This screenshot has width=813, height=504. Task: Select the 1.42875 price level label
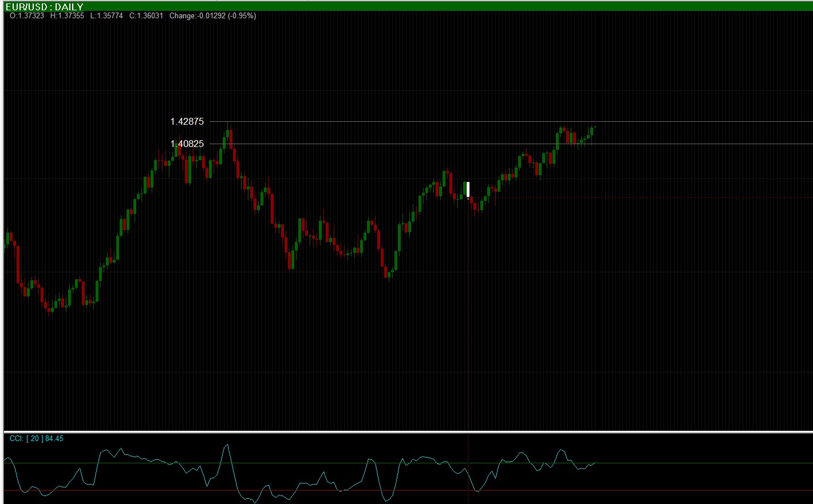coord(187,121)
